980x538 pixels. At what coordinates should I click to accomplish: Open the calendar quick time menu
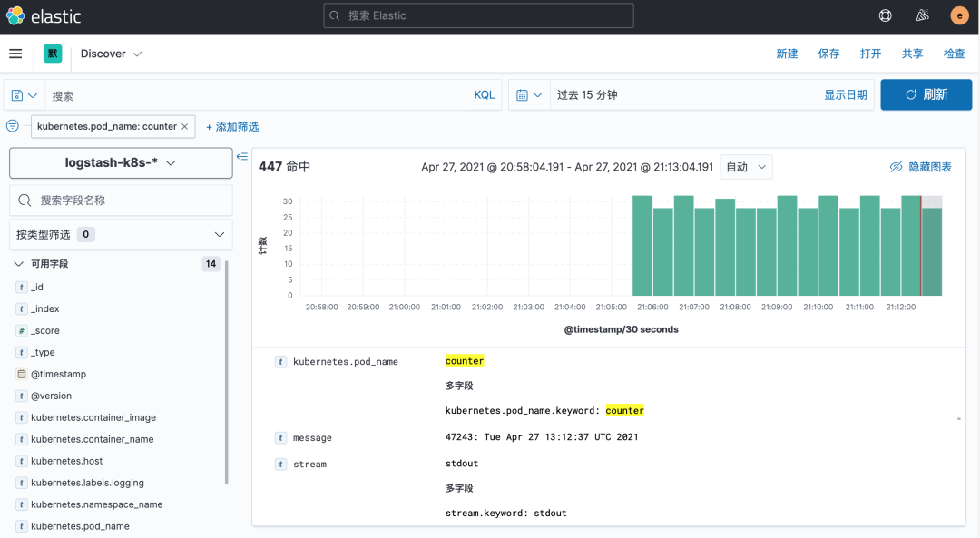pos(529,95)
